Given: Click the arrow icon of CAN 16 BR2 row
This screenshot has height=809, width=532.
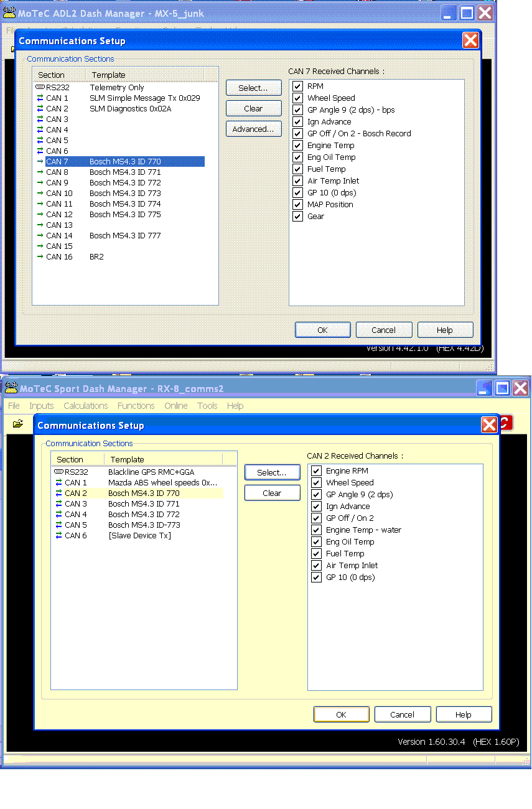Looking at the screenshot, I should tap(40, 257).
